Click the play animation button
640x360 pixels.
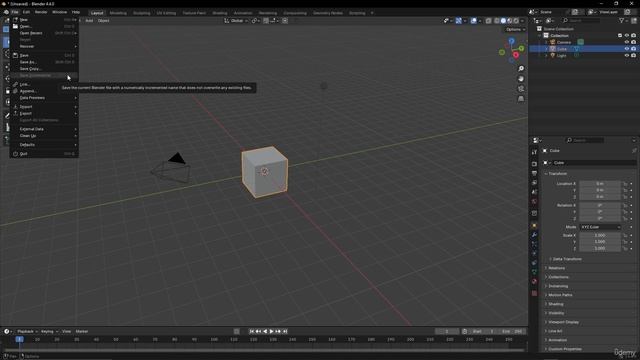[x=271, y=331]
